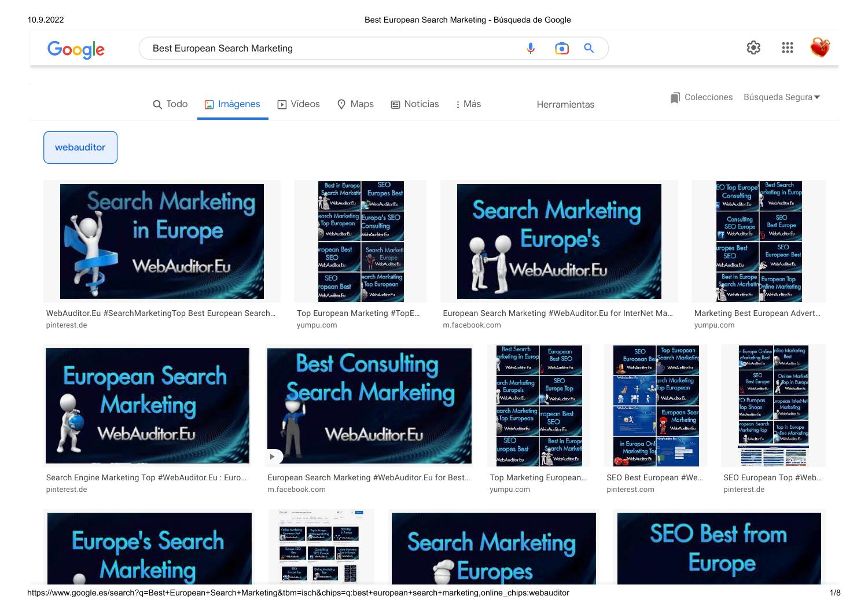Switch to the Noticias tab
This screenshot has width=868, height=614.
[x=414, y=104]
